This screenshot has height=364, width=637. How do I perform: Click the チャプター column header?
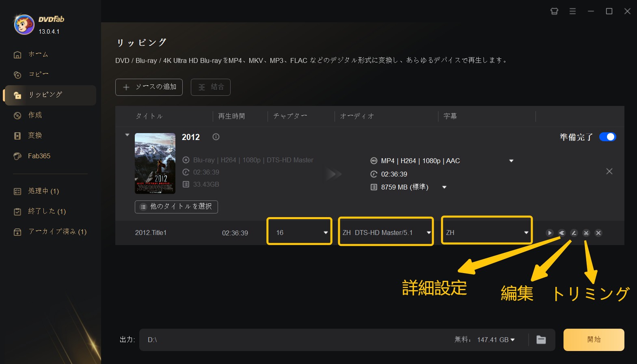[290, 116]
